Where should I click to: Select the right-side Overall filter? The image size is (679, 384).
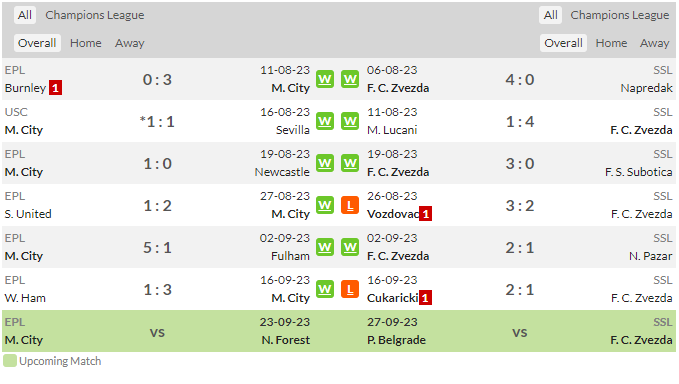pyautogui.click(x=563, y=43)
